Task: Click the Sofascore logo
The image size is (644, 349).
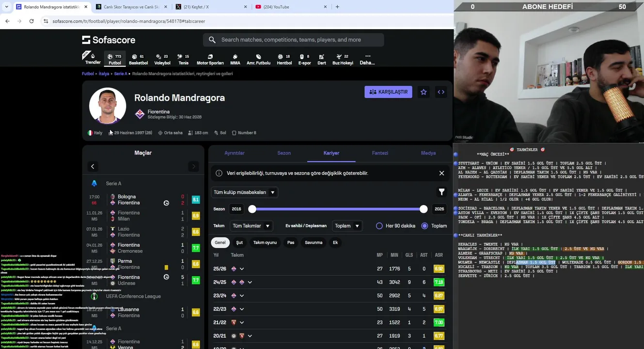Action: point(109,40)
